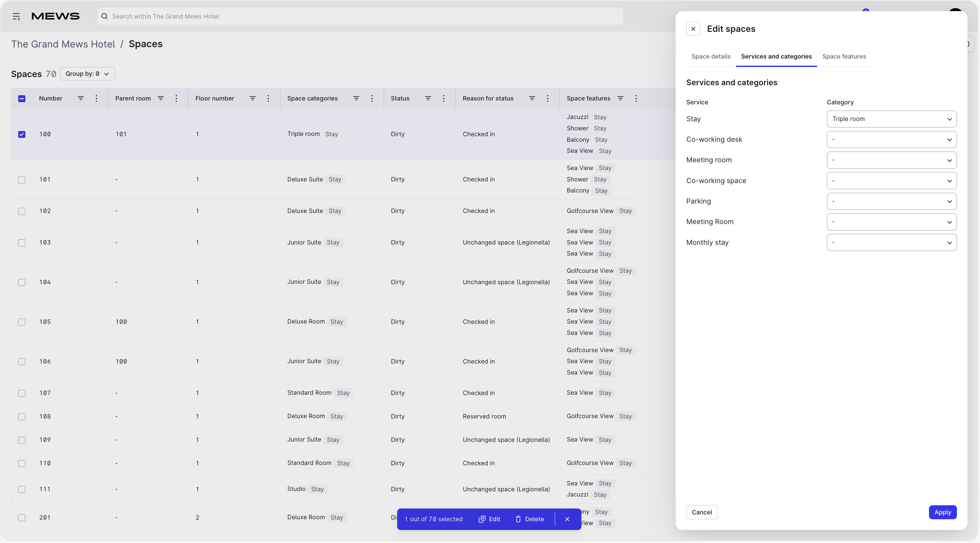Open the Co-working space category dropdown

[x=891, y=180]
